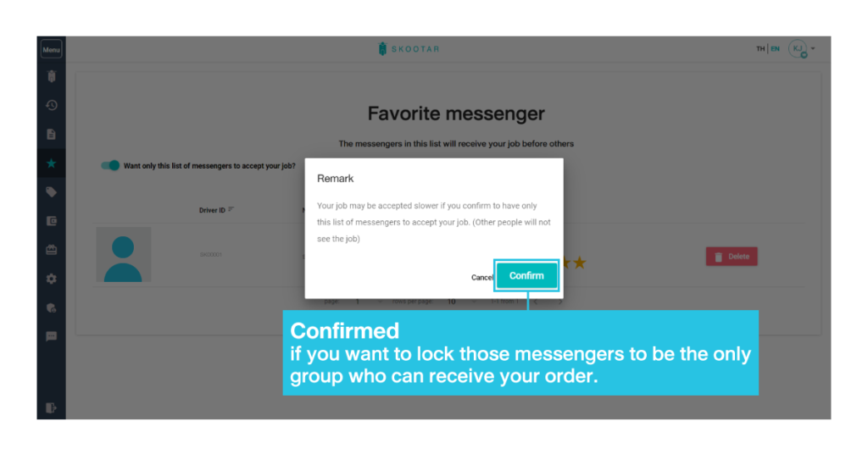The height and width of the screenshot is (454, 868).
Task: Delete the favorite messenger SK00001
Action: (x=732, y=257)
